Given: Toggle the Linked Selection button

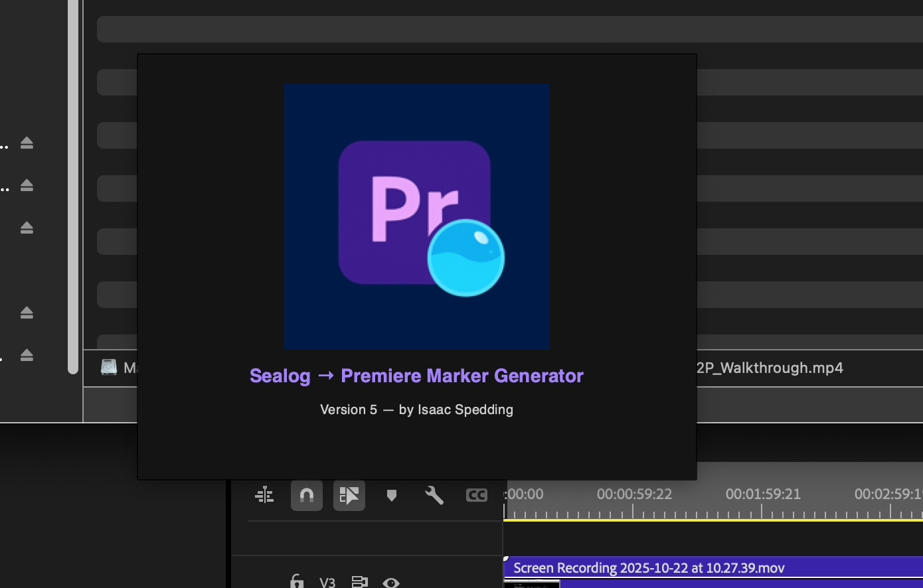Looking at the screenshot, I should 349,495.
